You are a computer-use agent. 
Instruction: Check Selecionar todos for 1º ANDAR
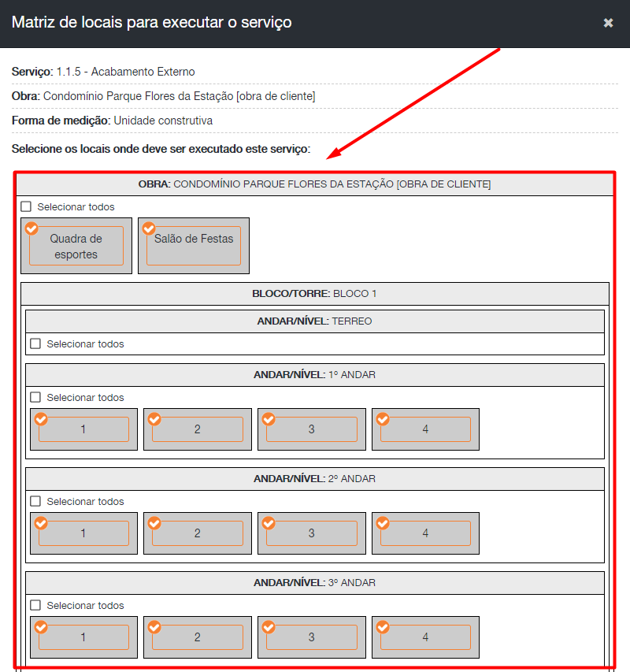[x=35, y=397]
